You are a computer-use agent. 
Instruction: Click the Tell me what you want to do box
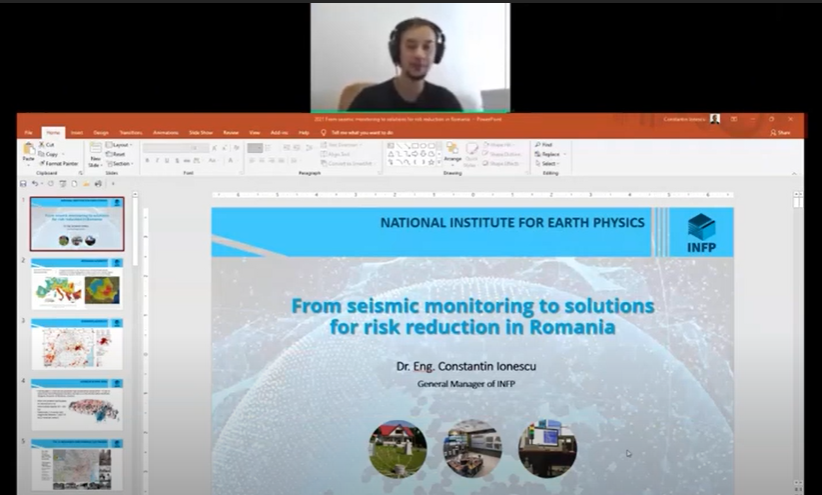tap(362, 133)
